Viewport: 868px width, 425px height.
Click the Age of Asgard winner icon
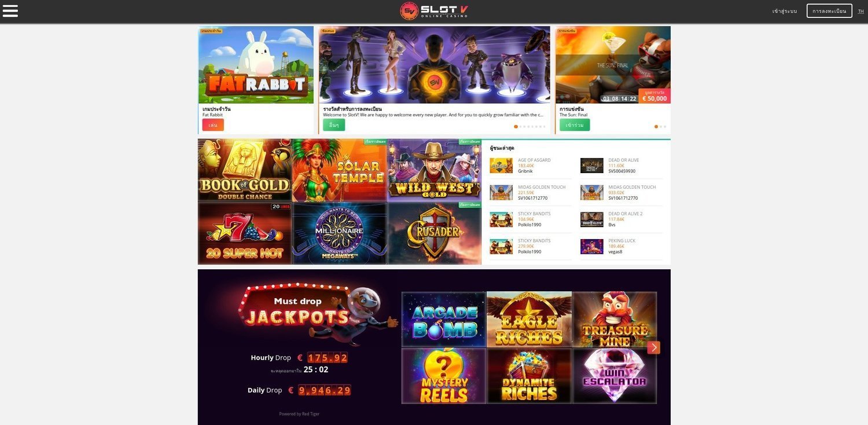click(501, 166)
